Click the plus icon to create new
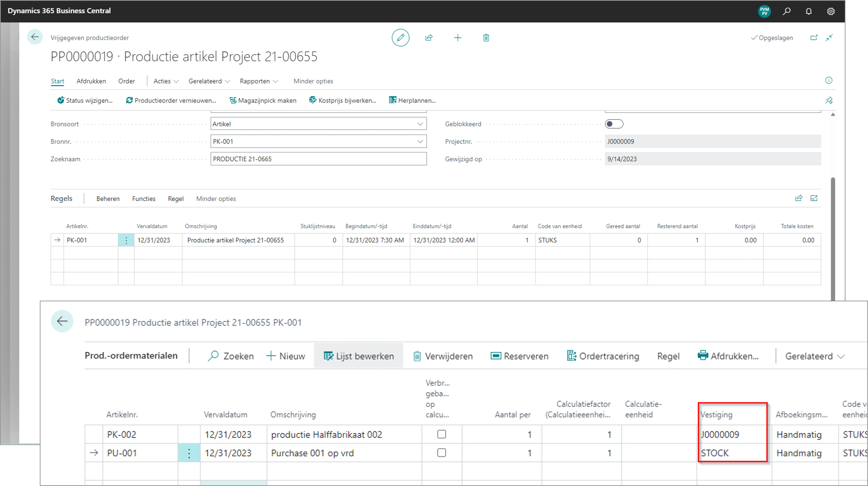The height and width of the screenshot is (486, 868). click(457, 38)
